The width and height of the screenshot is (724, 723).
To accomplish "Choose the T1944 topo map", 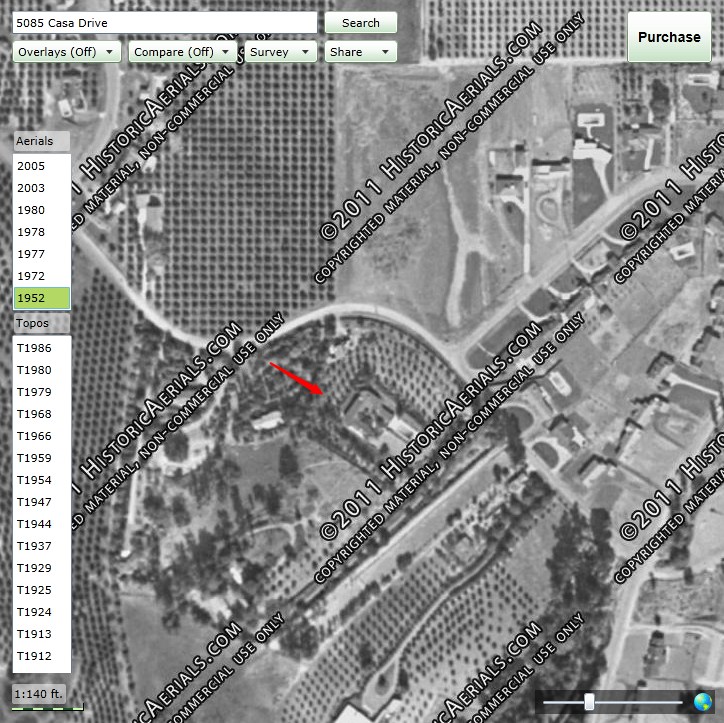I will 42,524.
